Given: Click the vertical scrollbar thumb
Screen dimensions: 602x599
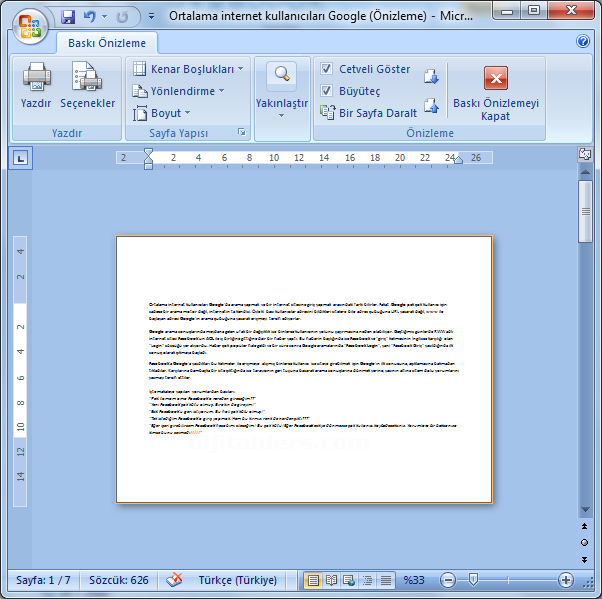Looking at the screenshot, I should [x=585, y=211].
